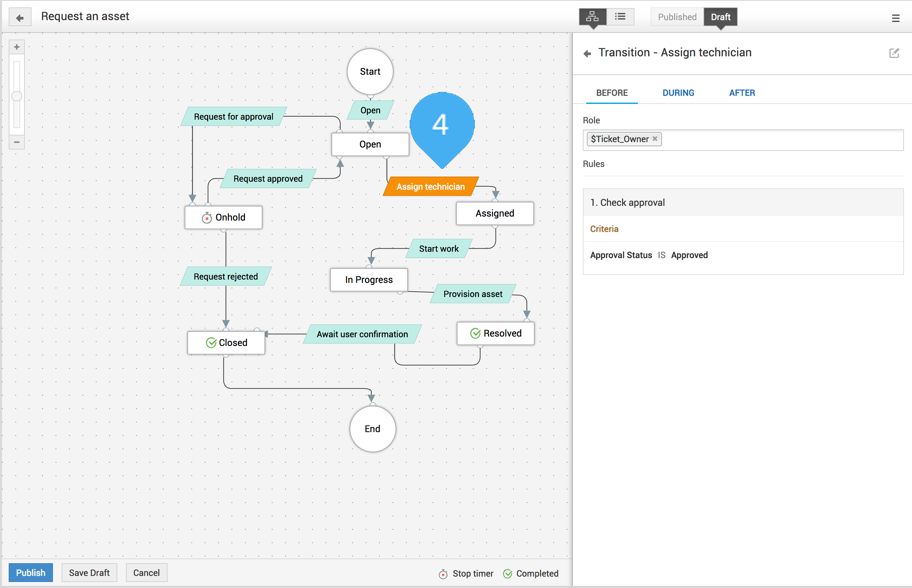912x588 pixels.
Task: Select the Await user confirmation transition
Action: (x=362, y=334)
